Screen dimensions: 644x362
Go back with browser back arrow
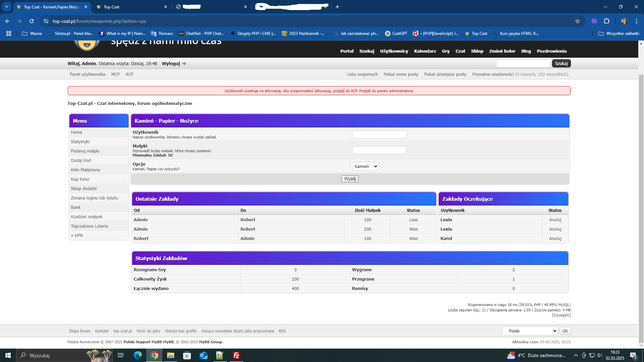pos(7,21)
